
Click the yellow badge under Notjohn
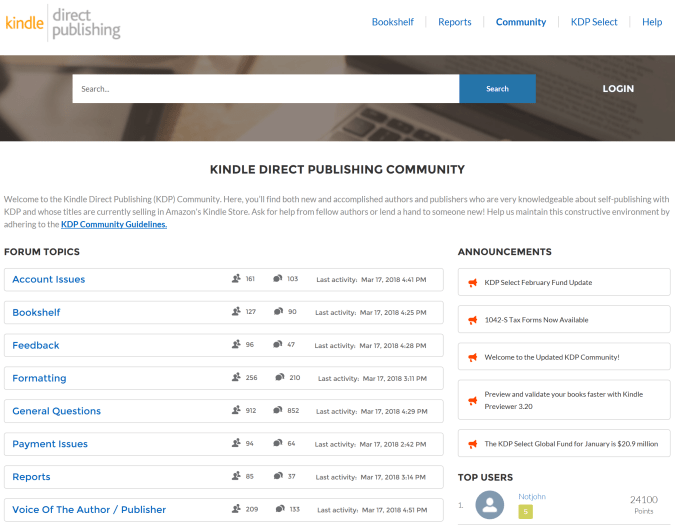(525, 512)
